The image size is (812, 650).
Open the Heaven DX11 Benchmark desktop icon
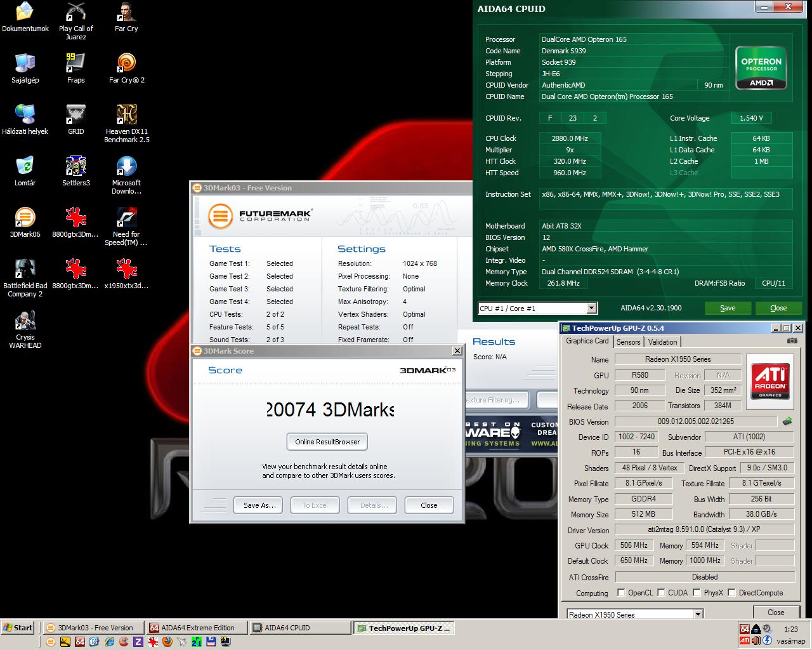pyautogui.click(x=126, y=124)
